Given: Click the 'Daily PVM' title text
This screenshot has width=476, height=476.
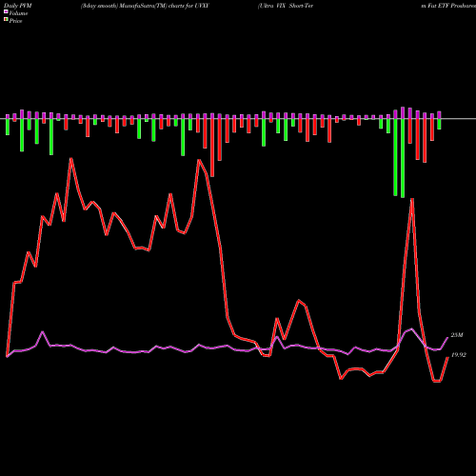Looking at the screenshot, I should click(x=18, y=6).
